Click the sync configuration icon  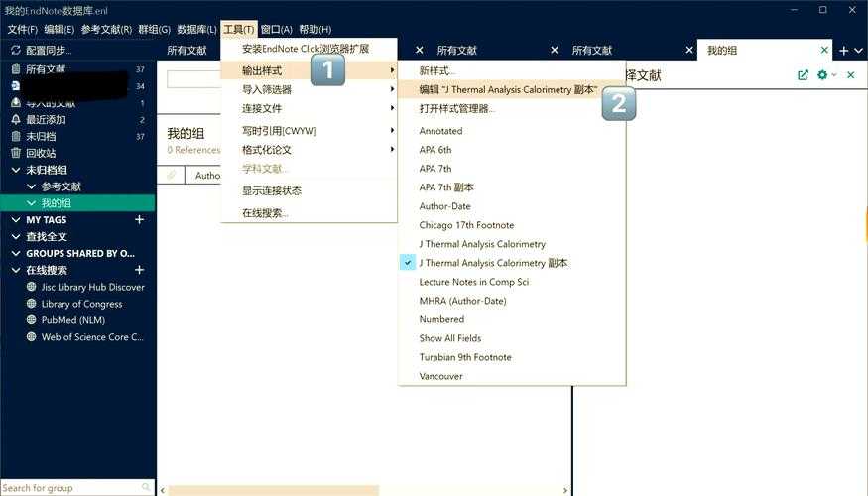16,51
